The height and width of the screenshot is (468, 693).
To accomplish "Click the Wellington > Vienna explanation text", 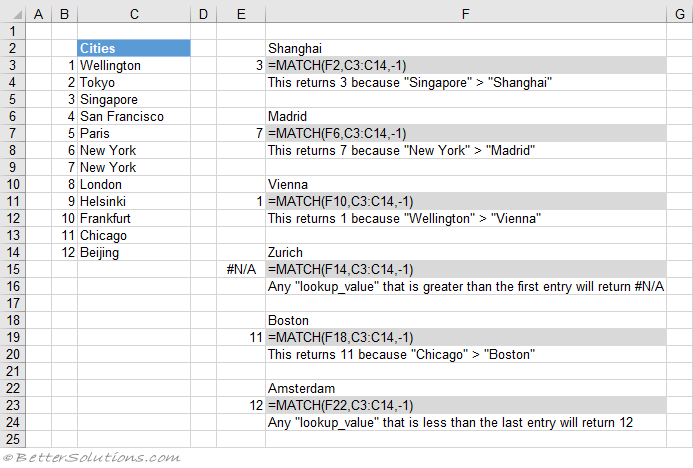I will click(x=404, y=219).
